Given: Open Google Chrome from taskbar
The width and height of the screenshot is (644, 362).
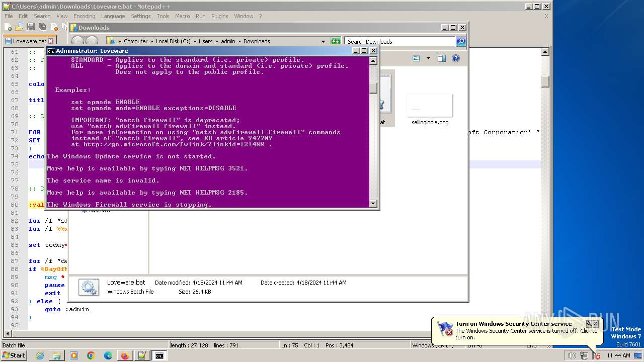Looking at the screenshot, I should pos(91,355).
